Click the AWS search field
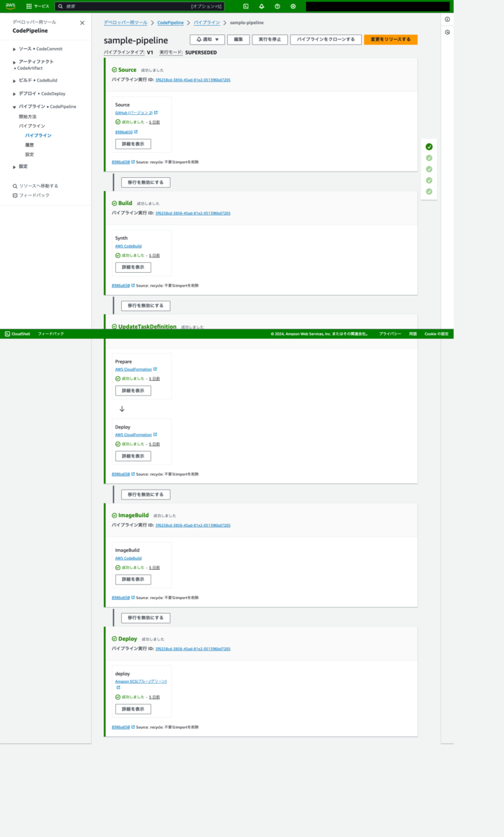The image size is (504, 837). point(139,6)
